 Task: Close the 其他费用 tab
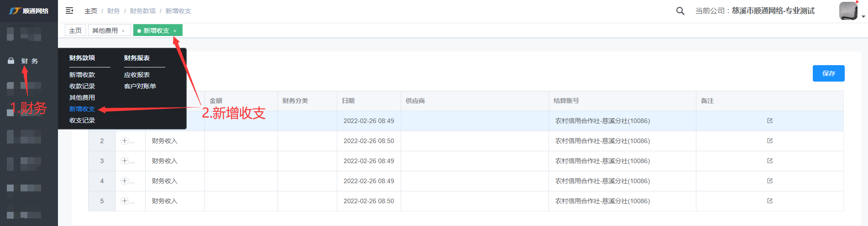[123, 31]
